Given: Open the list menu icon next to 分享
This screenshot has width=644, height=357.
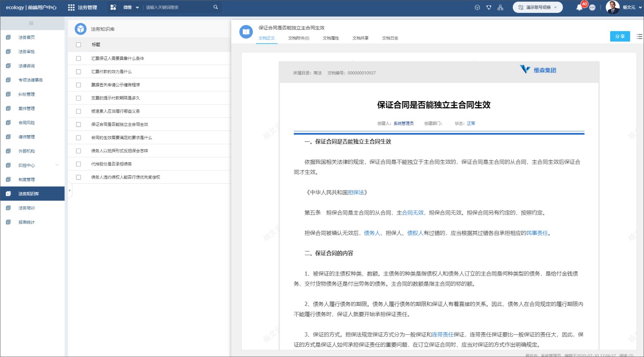Looking at the screenshot, I should (x=639, y=36).
